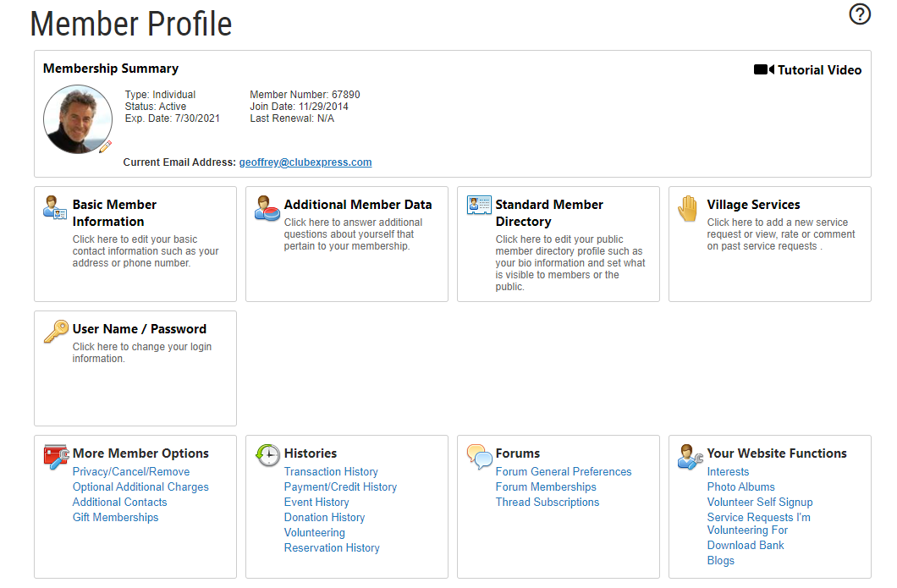View Transaction History
This screenshot has width=897, height=588.
click(x=331, y=472)
